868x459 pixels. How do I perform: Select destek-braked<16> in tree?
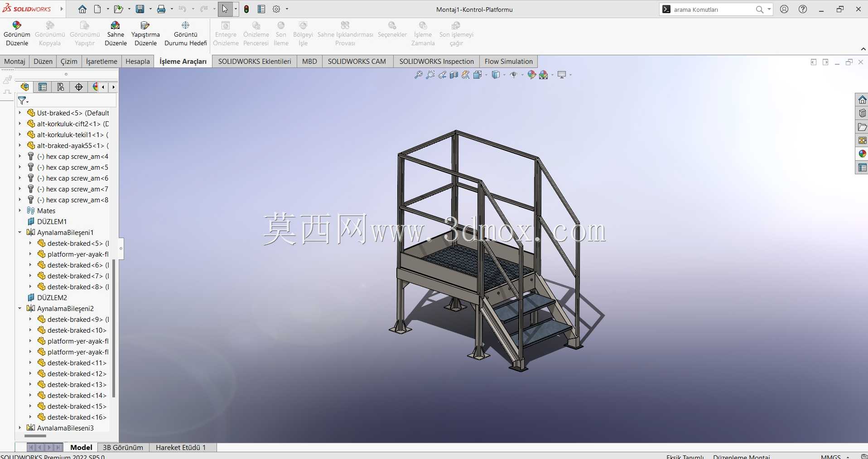[x=72, y=417]
